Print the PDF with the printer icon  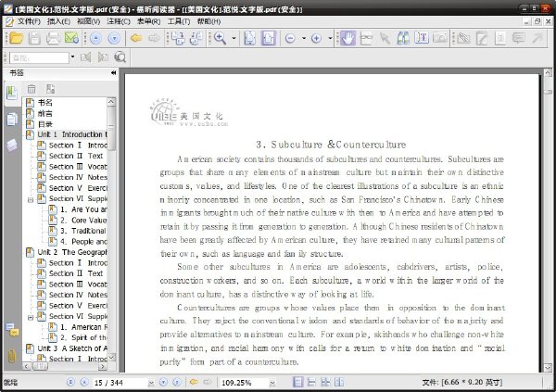click(53, 38)
